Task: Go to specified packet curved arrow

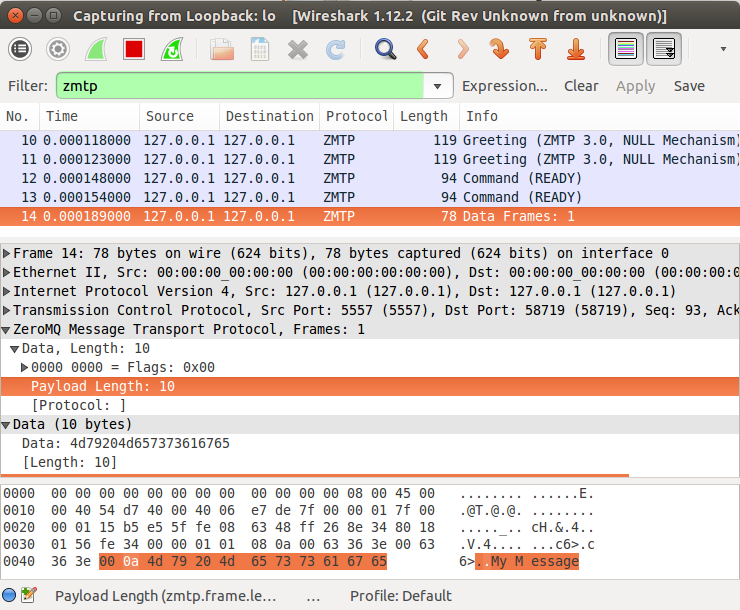Action: tap(499, 49)
